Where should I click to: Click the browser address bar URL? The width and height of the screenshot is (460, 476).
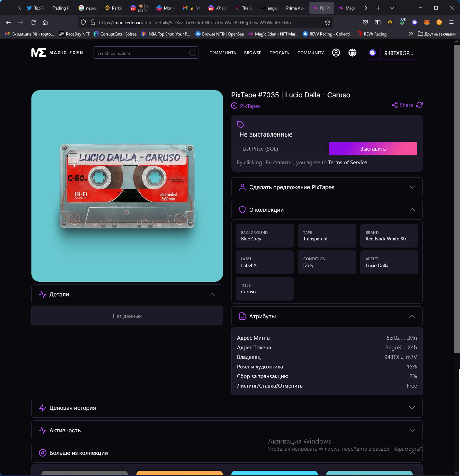195,23
